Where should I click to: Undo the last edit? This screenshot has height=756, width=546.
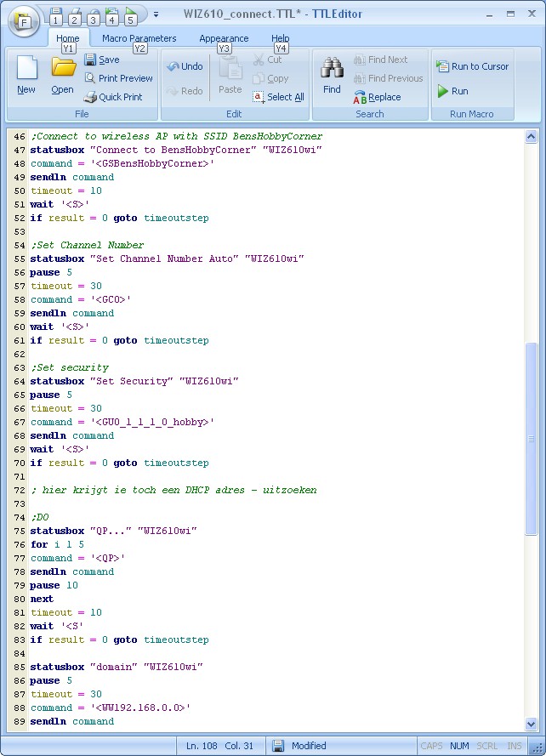pos(185,66)
